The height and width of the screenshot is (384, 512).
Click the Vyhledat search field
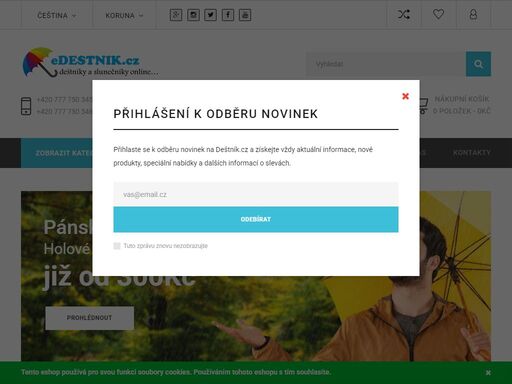pos(386,64)
